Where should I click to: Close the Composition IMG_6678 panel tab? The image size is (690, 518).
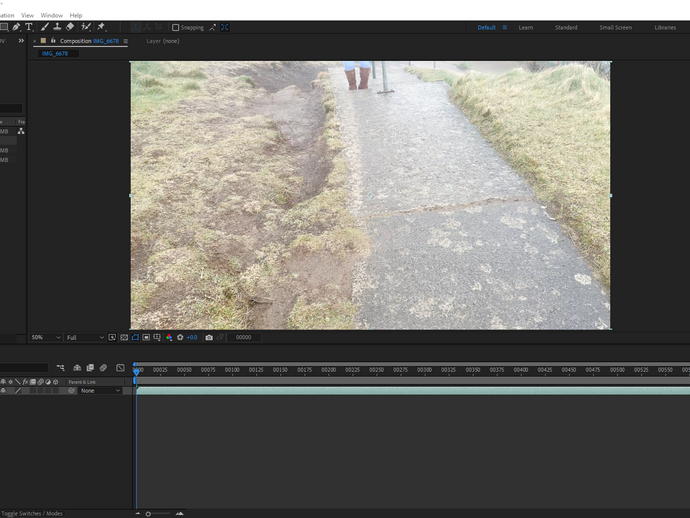point(35,41)
